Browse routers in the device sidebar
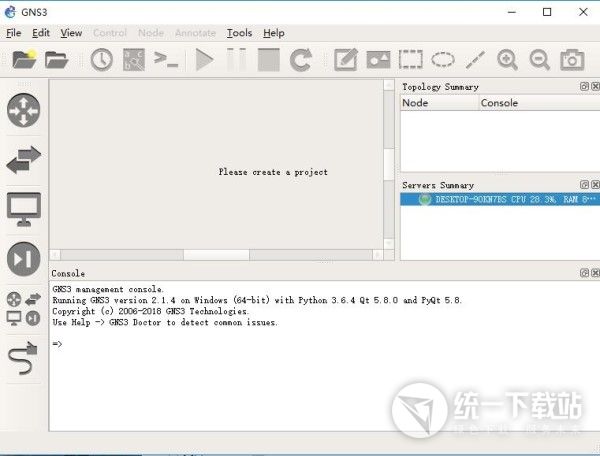The width and height of the screenshot is (600, 456). [x=24, y=110]
